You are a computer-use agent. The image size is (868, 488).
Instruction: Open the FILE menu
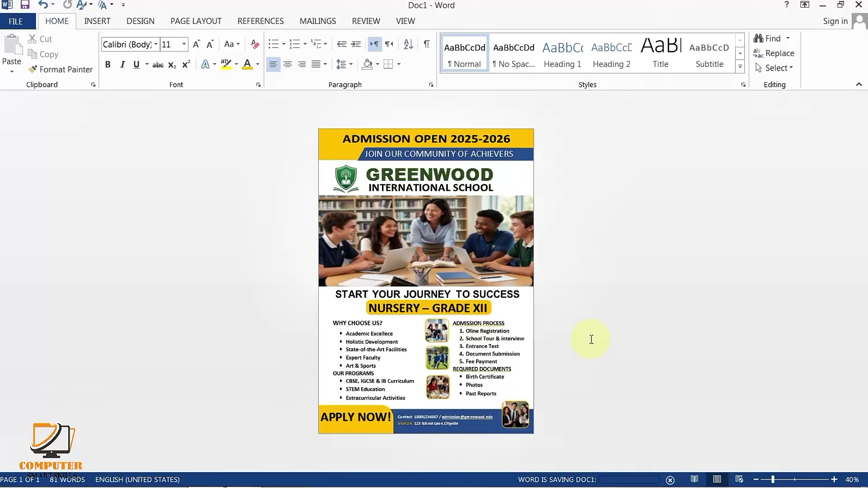pos(16,21)
